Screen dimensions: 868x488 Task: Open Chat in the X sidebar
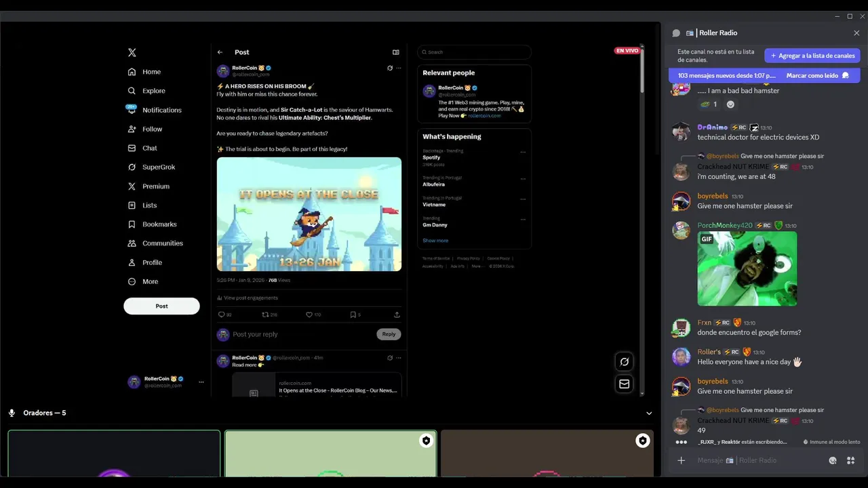pos(142,148)
